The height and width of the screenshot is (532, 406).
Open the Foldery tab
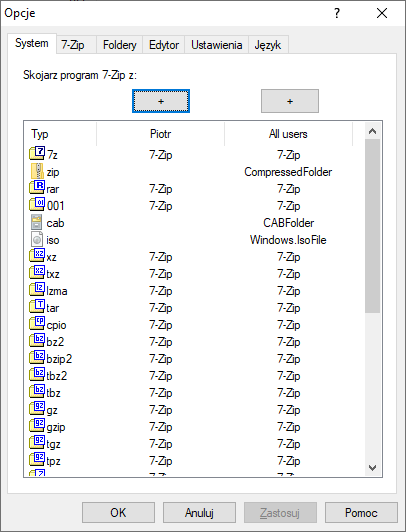tap(119, 45)
